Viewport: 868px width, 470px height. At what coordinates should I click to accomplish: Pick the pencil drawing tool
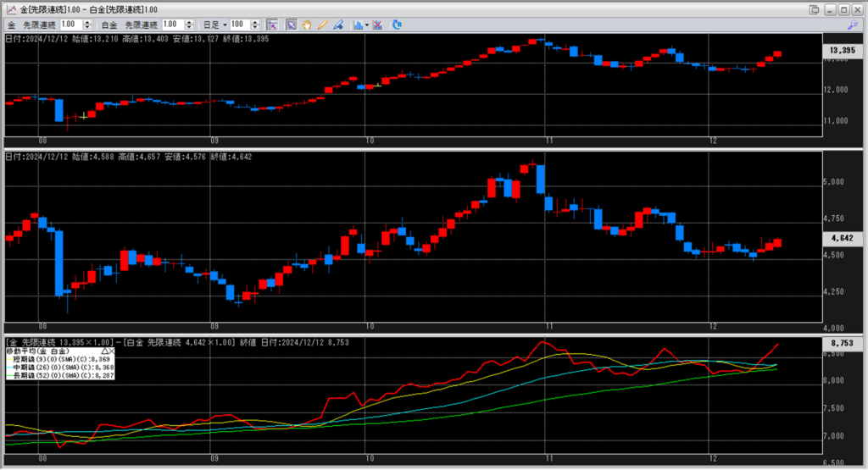(x=320, y=25)
